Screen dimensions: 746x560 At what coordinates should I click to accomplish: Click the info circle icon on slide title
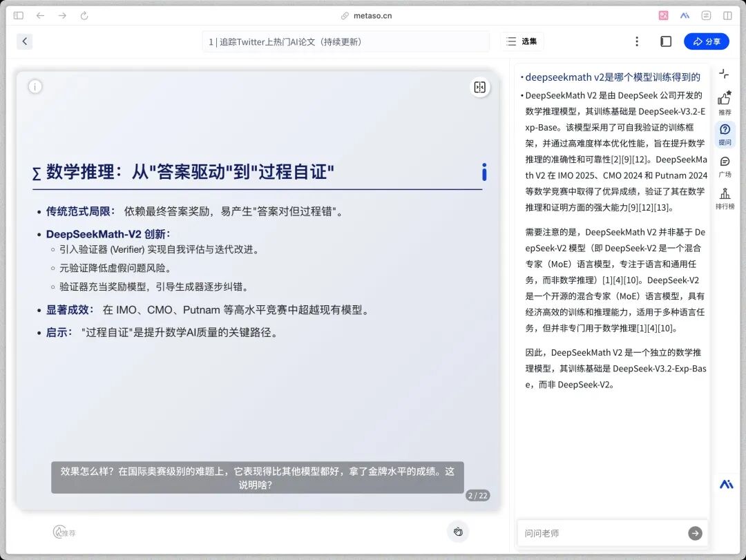pyautogui.click(x=484, y=173)
